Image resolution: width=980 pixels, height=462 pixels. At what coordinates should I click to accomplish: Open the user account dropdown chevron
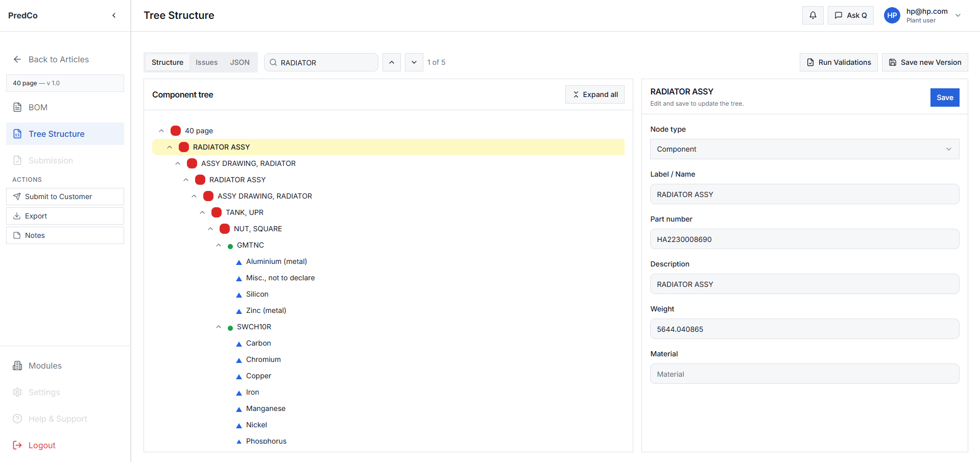tap(958, 15)
